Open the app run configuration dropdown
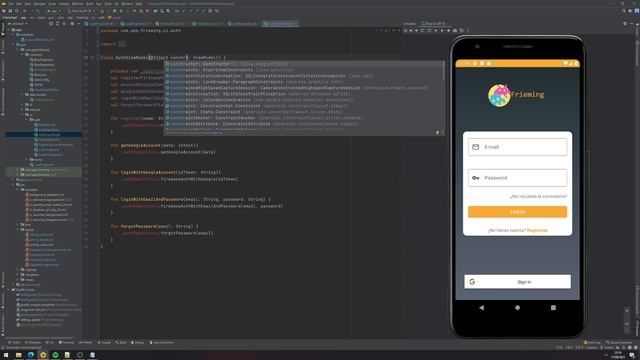 point(54,11)
